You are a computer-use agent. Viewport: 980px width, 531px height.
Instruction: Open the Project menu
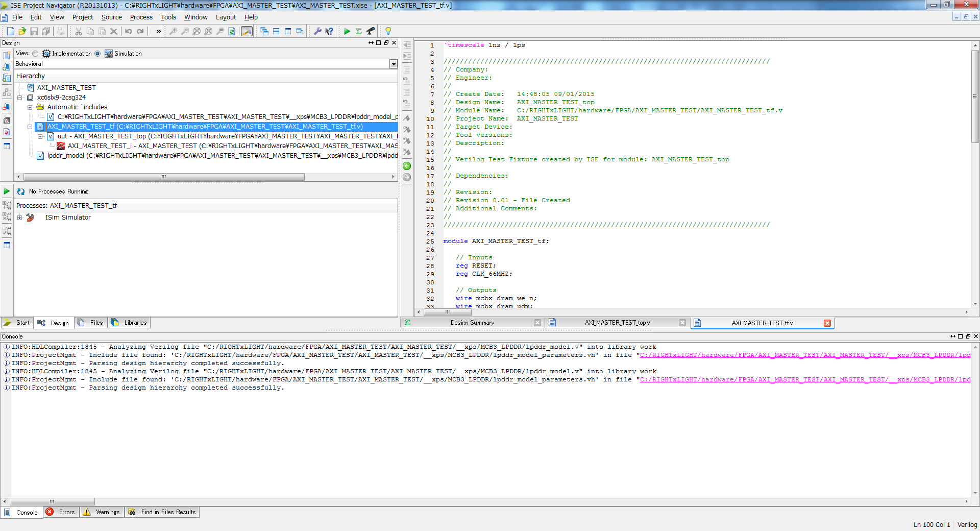(83, 17)
